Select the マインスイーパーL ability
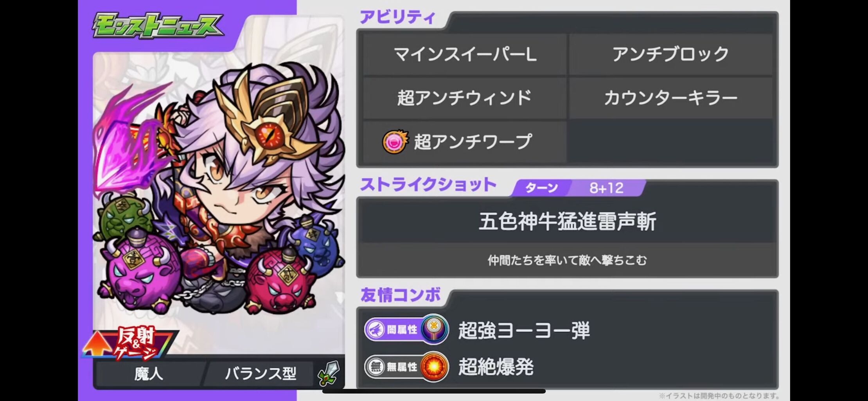868x401 pixels. [465, 54]
